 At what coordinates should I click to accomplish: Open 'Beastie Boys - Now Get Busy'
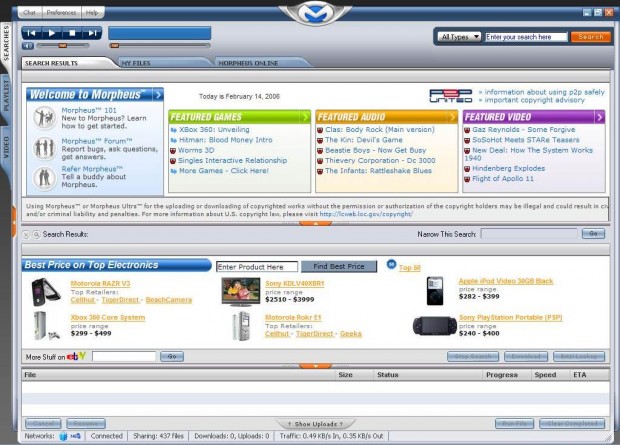coord(376,150)
